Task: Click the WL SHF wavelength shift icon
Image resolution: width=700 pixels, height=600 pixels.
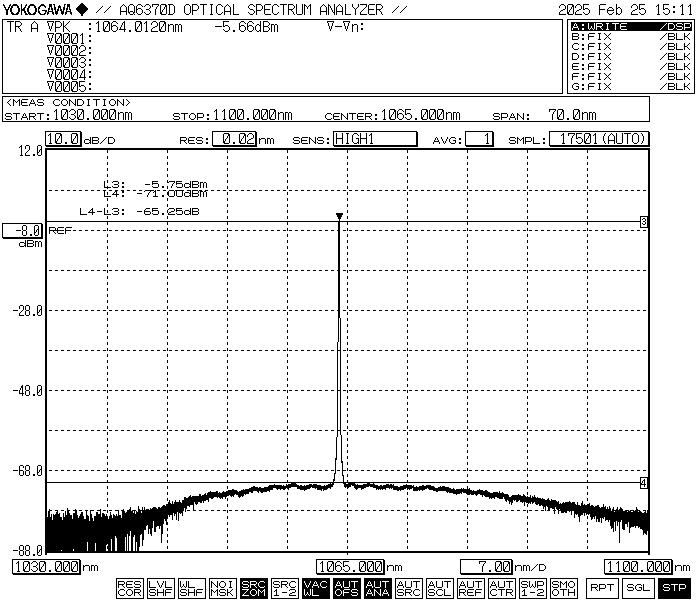Action: click(x=191, y=587)
